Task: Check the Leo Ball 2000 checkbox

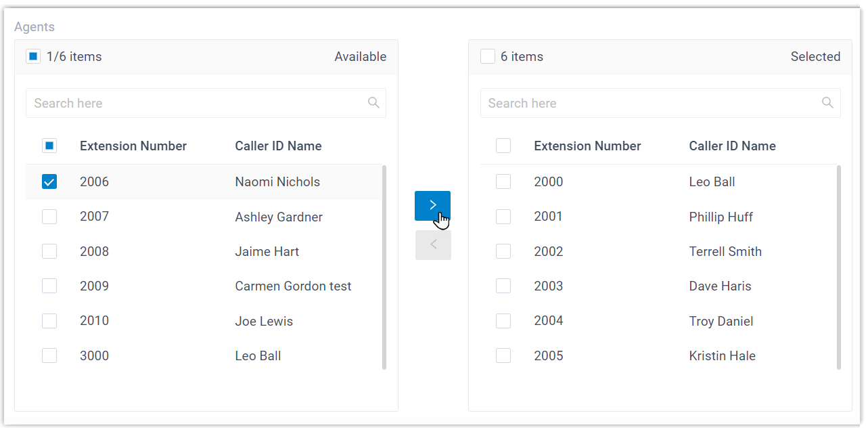Action: tap(503, 181)
